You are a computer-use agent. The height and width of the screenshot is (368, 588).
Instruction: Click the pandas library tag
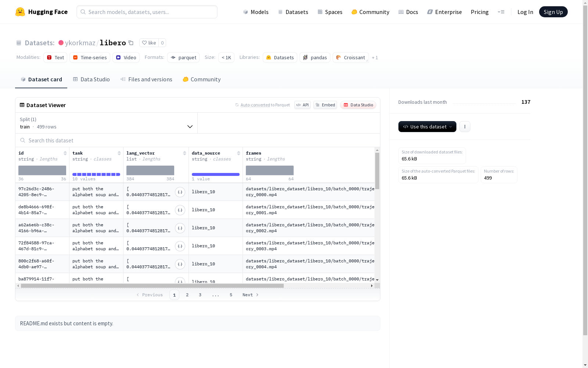(x=315, y=57)
